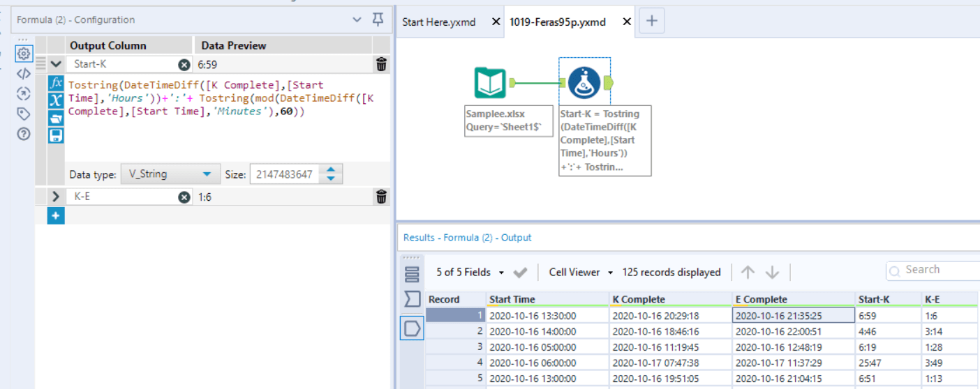The width and height of the screenshot is (980, 389).
Task: Go to next record with down arrow
Action: (x=772, y=272)
